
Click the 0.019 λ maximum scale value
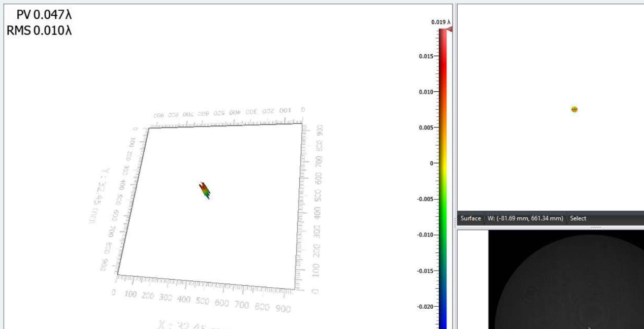pyautogui.click(x=440, y=22)
